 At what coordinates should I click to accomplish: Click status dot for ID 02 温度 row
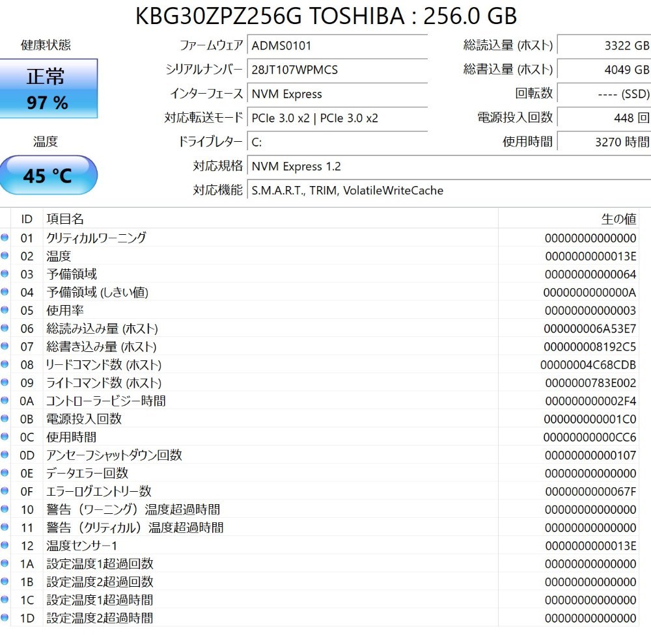point(5,256)
